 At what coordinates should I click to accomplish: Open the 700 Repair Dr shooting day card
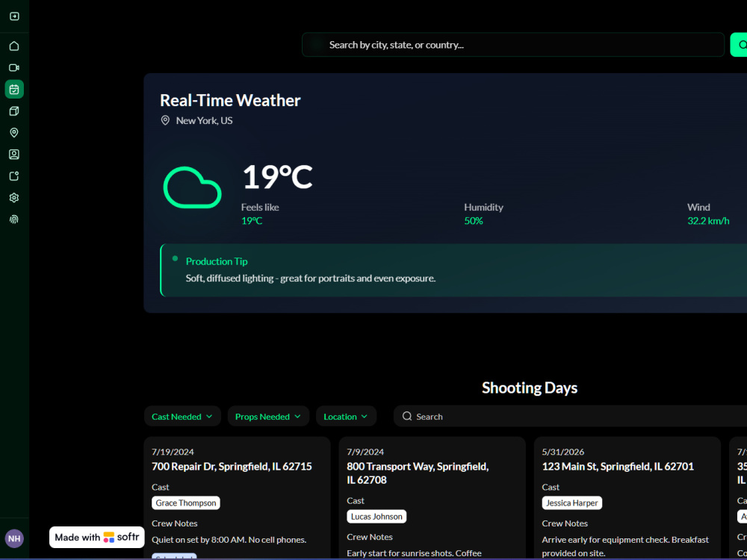(237, 498)
